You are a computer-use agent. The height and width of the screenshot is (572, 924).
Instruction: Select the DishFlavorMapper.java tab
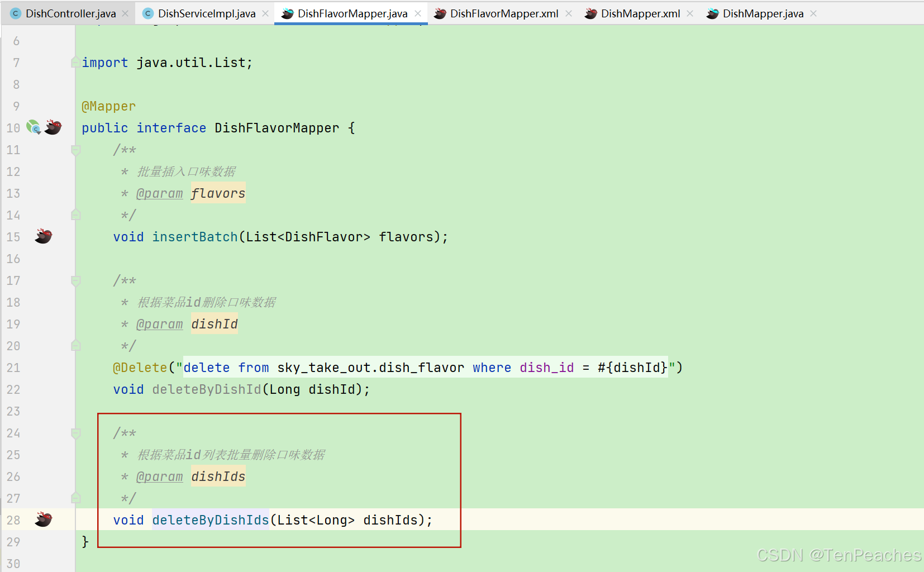pos(353,13)
